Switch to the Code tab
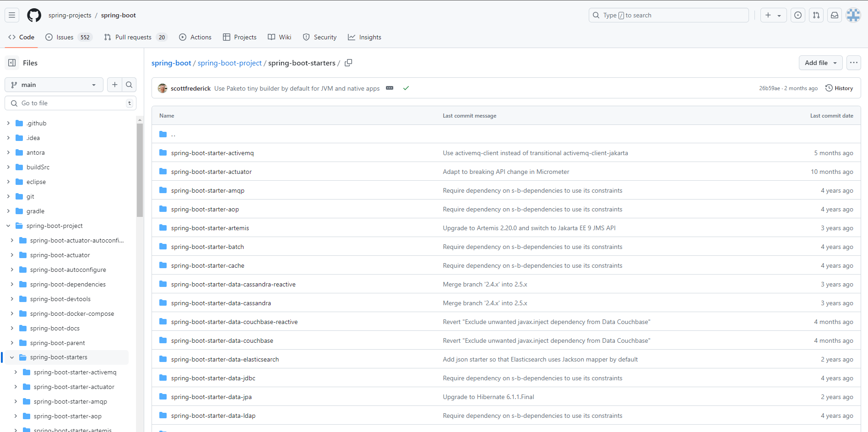This screenshot has height=432, width=868. (22, 37)
